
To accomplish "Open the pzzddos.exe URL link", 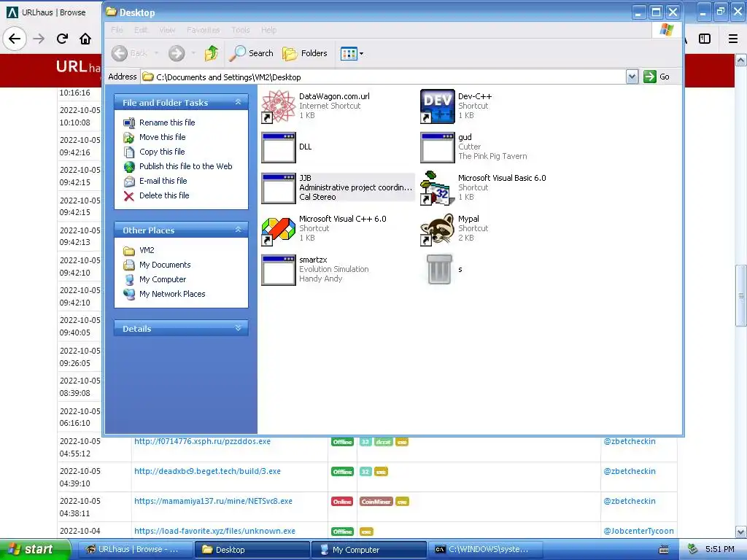I will 203,441.
